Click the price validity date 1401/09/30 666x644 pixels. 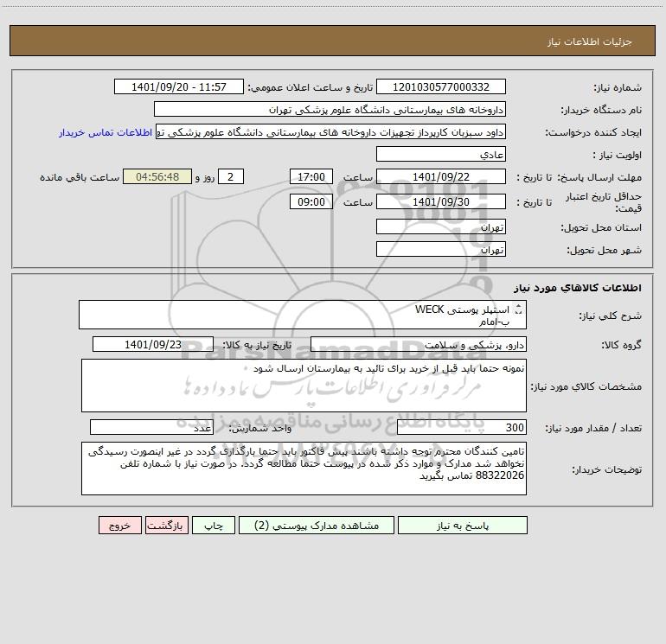tap(441, 201)
